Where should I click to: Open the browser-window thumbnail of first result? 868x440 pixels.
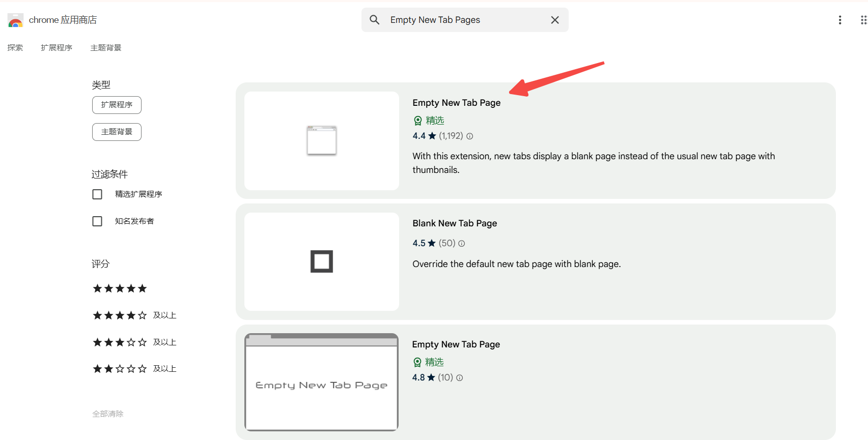coord(322,141)
